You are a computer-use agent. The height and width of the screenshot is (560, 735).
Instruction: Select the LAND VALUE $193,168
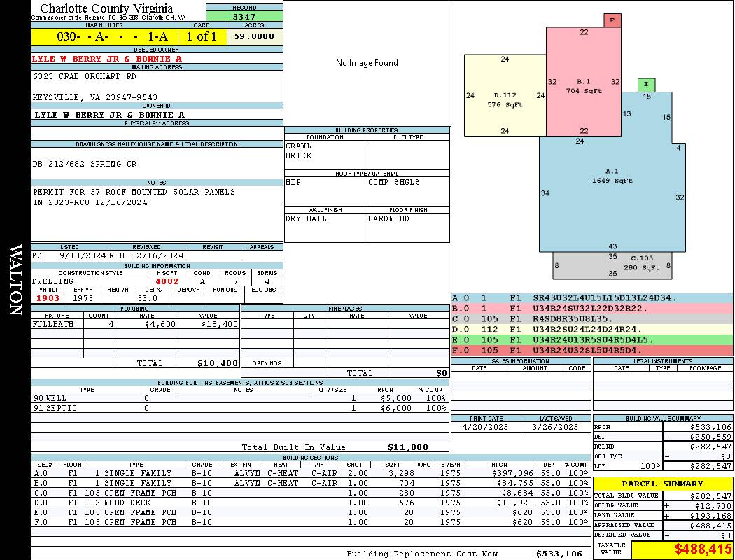point(710,515)
